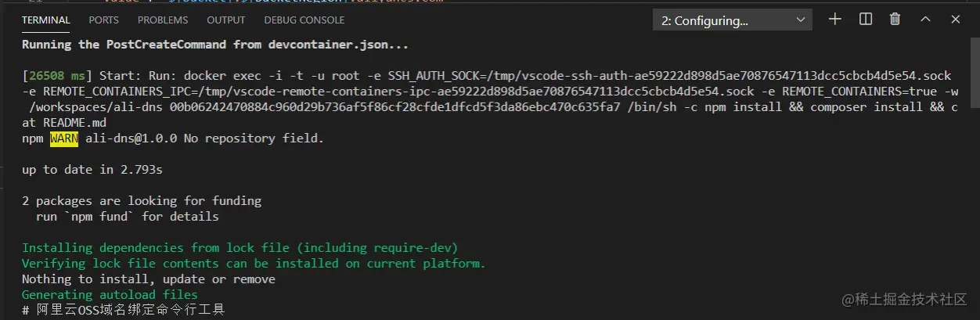
Task: Click the 'Generating autoload files' line
Action: coord(110,295)
